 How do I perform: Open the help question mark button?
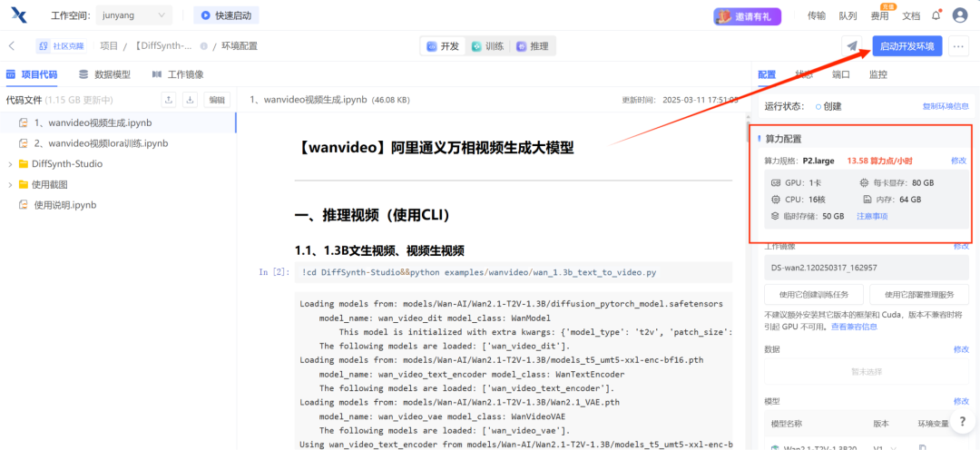pyautogui.click(x=963, y=421)
